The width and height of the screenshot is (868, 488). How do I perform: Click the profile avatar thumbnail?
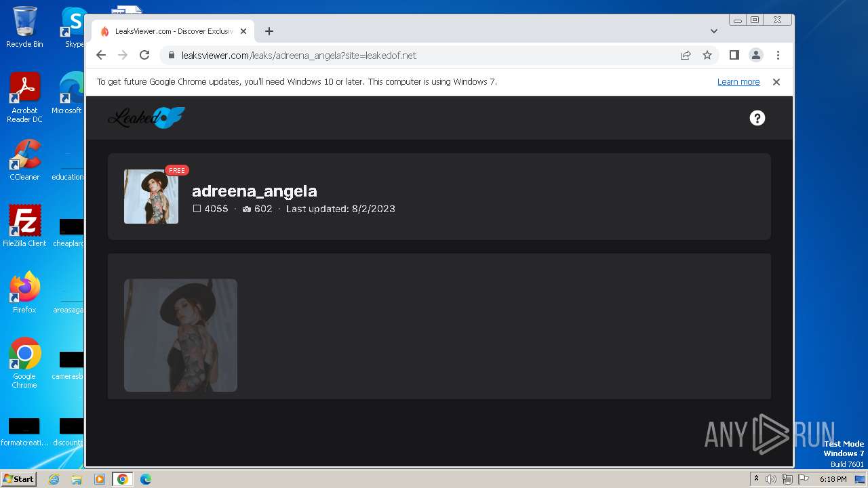tap(151, 197)
